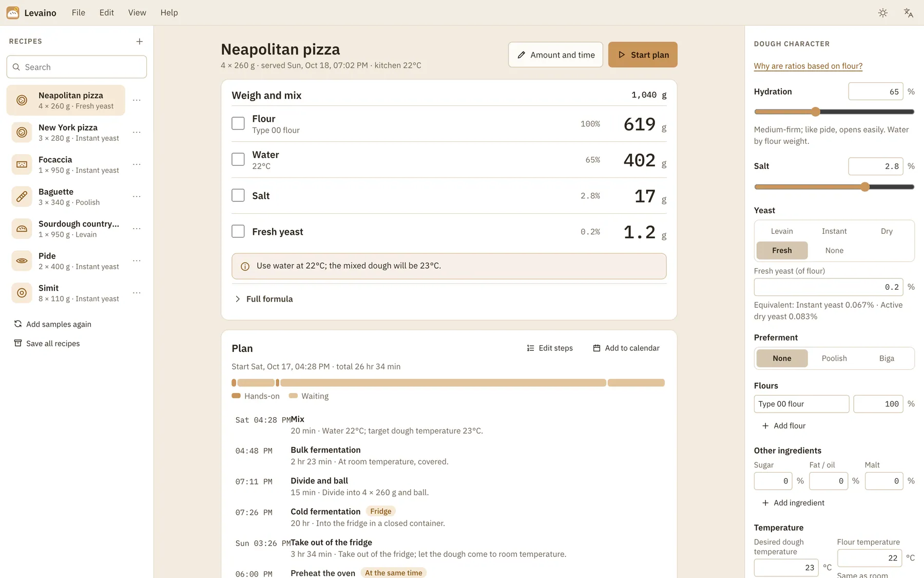Open the Edit menu
Viewport: 924px width, 578px height.
107,13
